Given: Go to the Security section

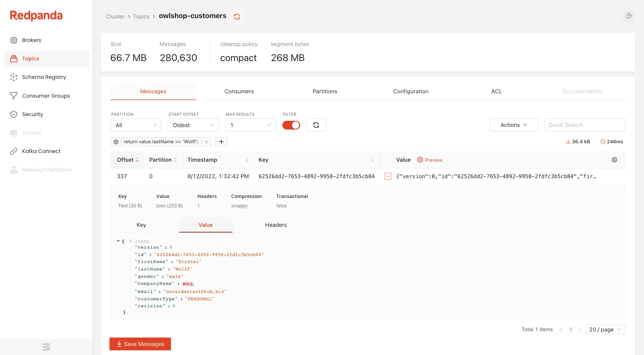Looking at the screenshot, I should tap(32, 114).
